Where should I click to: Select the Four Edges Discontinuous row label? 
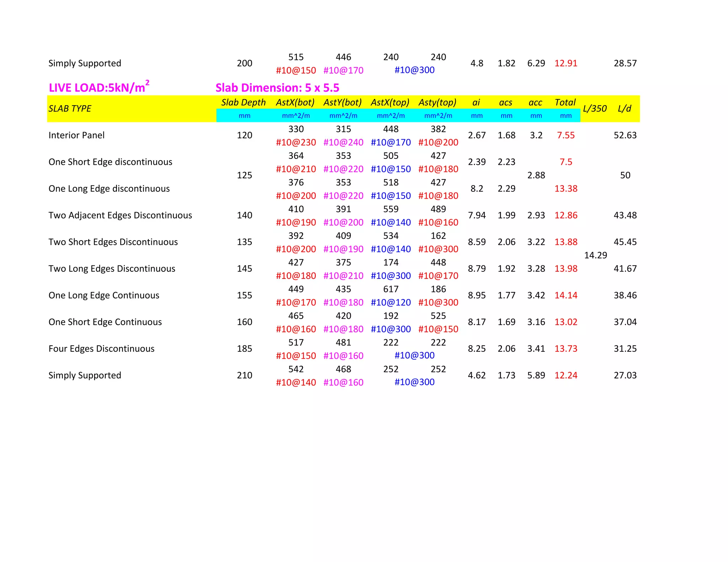pos(101,349)
